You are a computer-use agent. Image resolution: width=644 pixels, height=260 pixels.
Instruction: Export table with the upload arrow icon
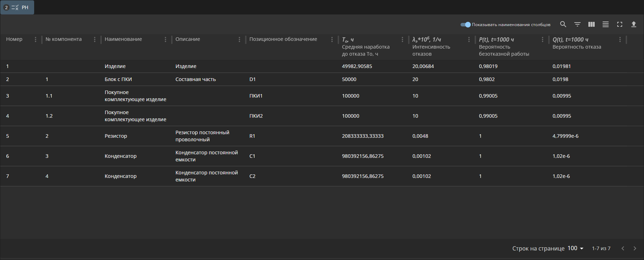pyautogui.click(x=634, y=24)
